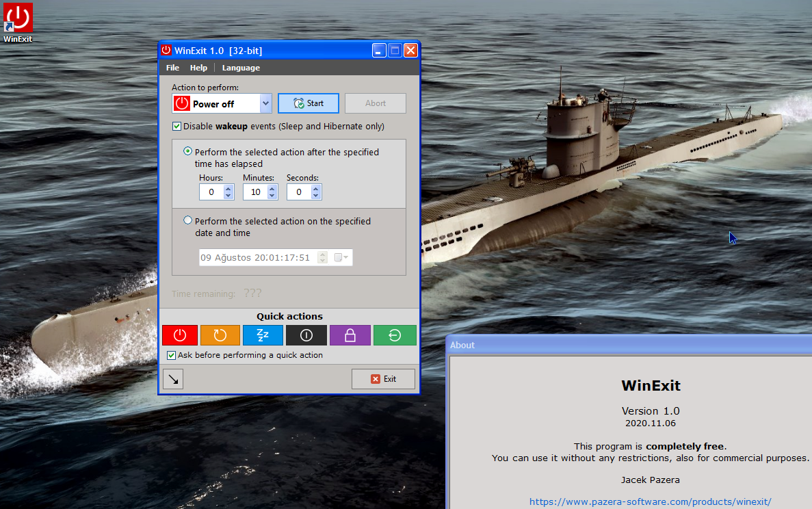Click the disabled Abort button
This screenshot has width=812, height=509.
376,103
